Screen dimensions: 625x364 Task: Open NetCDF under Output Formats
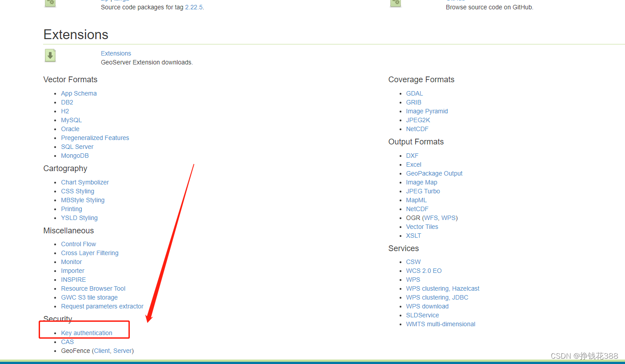click(417, 209)
